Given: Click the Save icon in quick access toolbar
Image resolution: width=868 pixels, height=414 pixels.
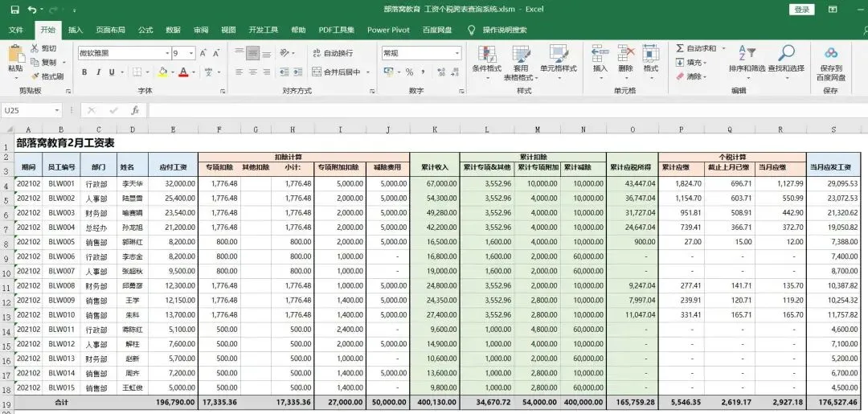Looking at the screenshot, I should [14, 10].
